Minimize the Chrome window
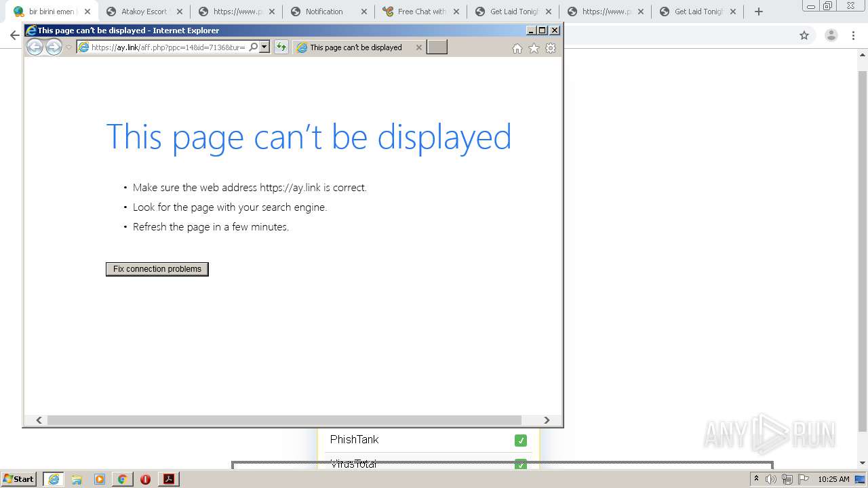Screen dimensions: 868x488 click(810, 7)
